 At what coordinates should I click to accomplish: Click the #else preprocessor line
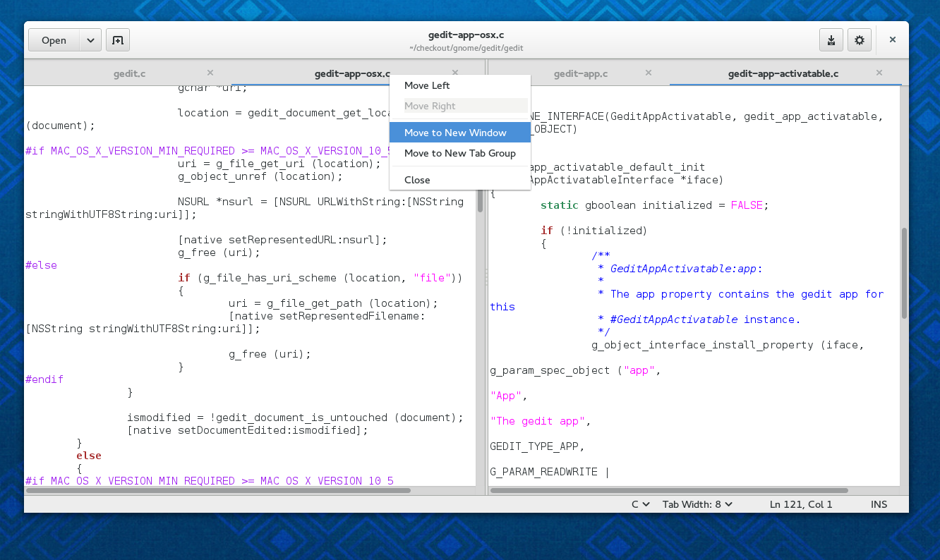[41, 265]
